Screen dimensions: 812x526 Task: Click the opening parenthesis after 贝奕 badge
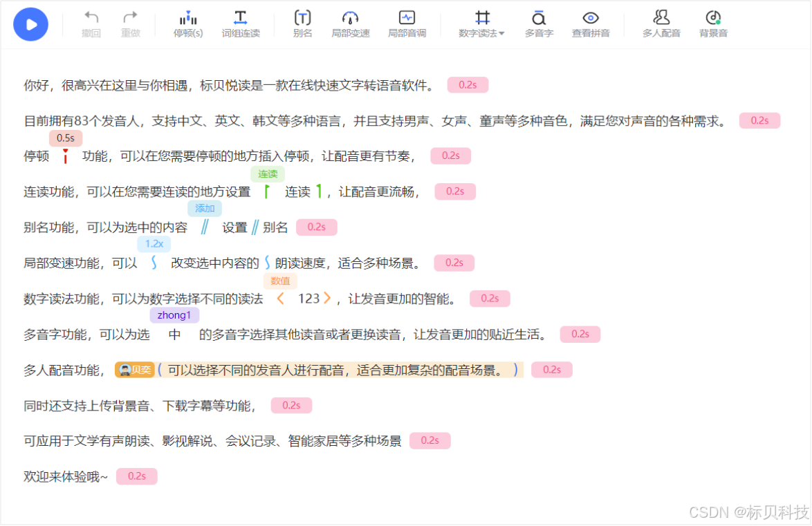point(160,370)
